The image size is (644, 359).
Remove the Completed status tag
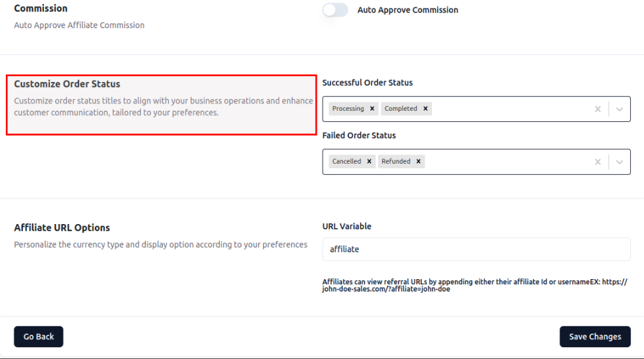[x=425, y=109]
